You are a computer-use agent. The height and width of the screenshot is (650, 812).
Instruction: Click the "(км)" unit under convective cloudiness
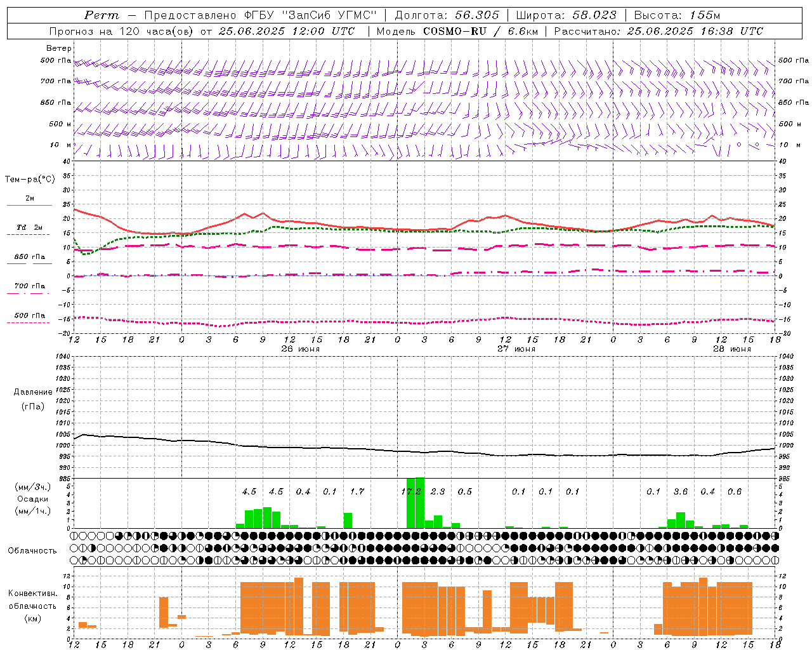click(x=32, y=618)
